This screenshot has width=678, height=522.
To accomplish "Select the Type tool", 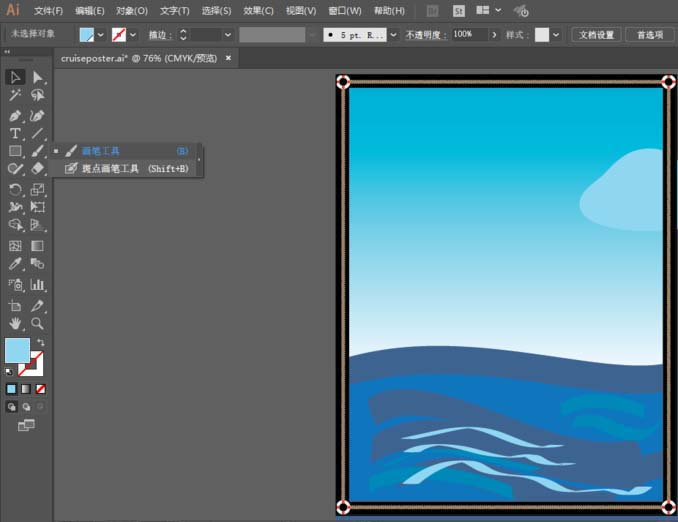I will pyautogui.click(x=15, y=133).
